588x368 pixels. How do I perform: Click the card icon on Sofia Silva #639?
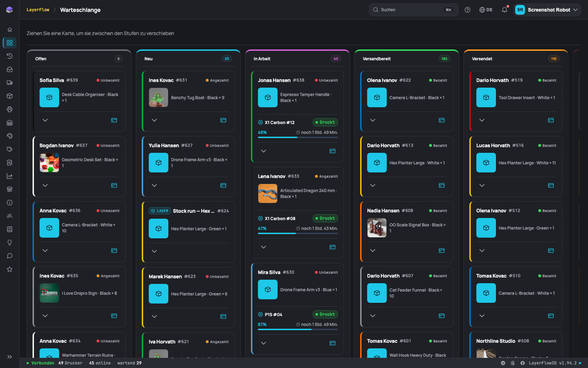click(x=114, y=120)
